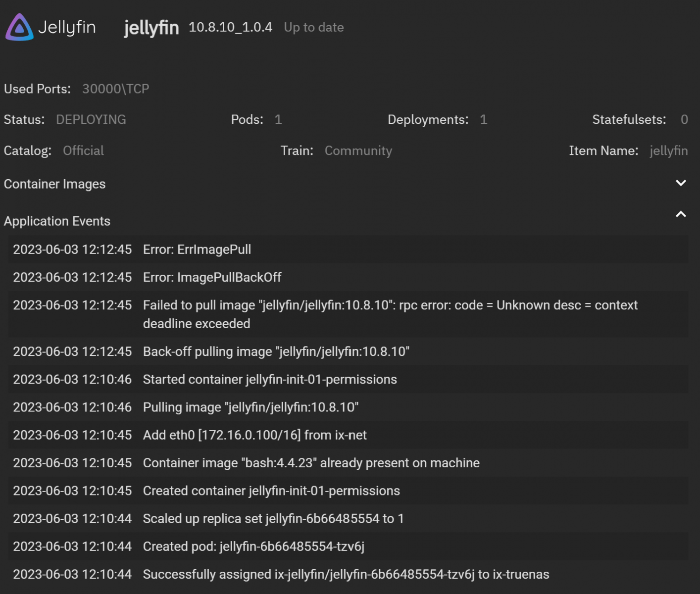Viewport: 700px width, 594px height.
Task: Select Started container jellyfin-init-01-permissions event
Action: (x=348, y=379)
